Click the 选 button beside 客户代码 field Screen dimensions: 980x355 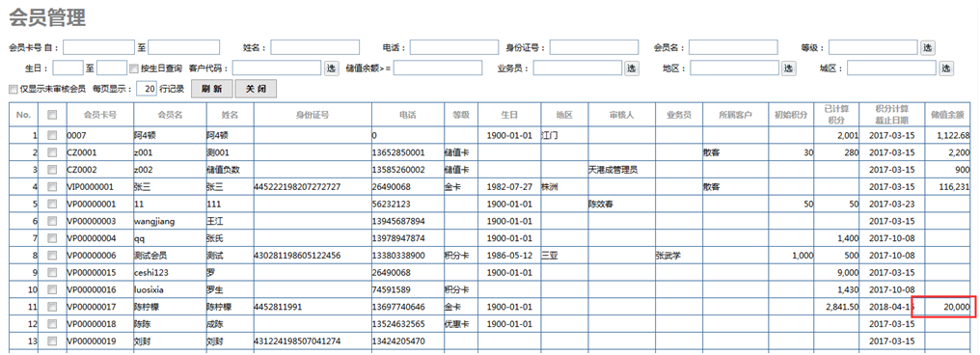click(331, 68)
